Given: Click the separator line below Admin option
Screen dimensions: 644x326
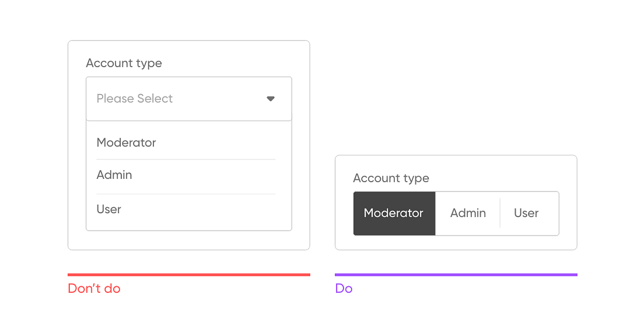Looking at the screenshot, I should point(185,193).
